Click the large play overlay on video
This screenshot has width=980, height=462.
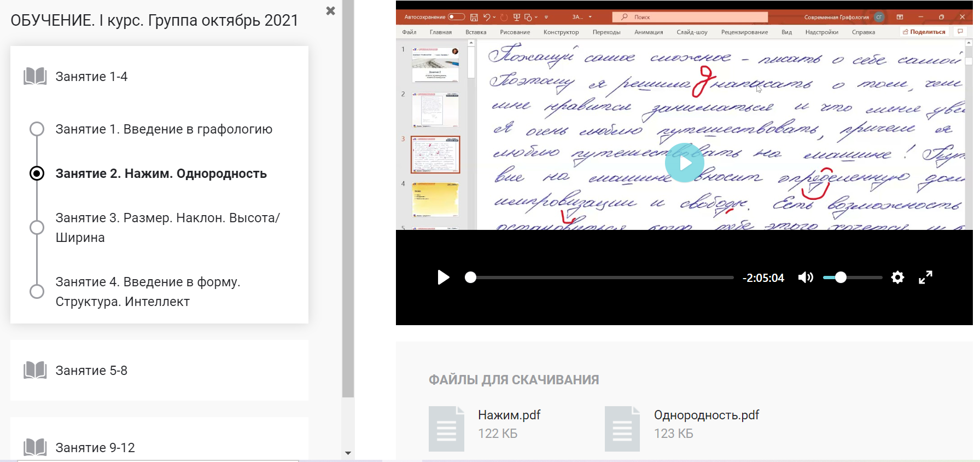pyautogui.click(x=685, y=163)
